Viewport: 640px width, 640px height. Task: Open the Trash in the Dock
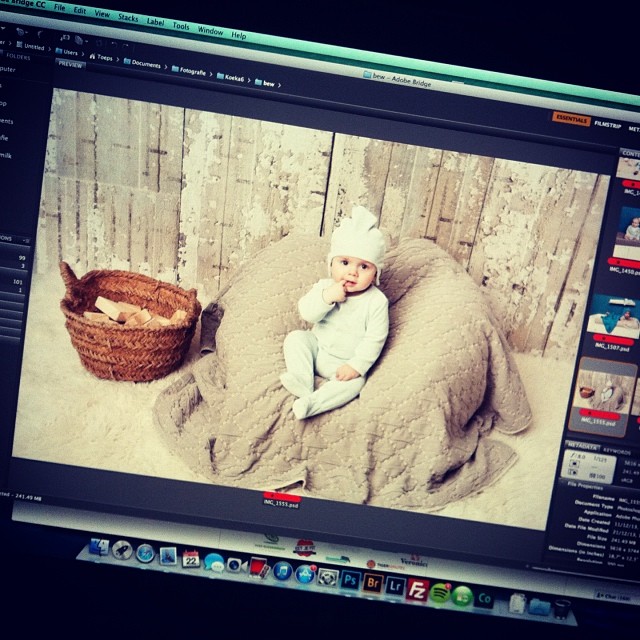(563, 609)
